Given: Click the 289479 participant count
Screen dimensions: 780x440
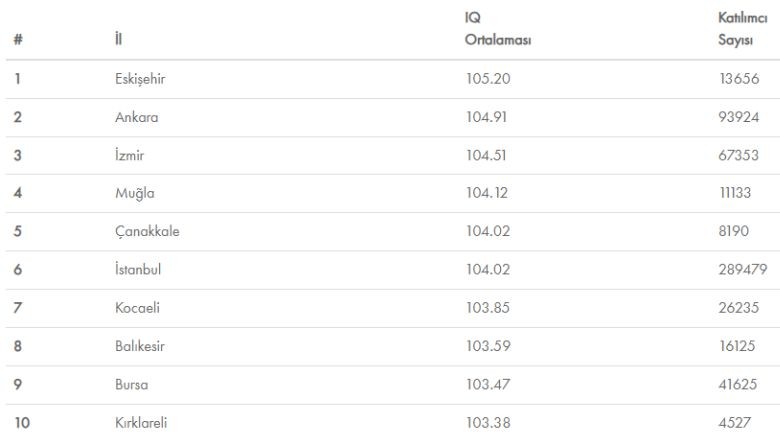Looking at the screenshot, I should (743, 269).
